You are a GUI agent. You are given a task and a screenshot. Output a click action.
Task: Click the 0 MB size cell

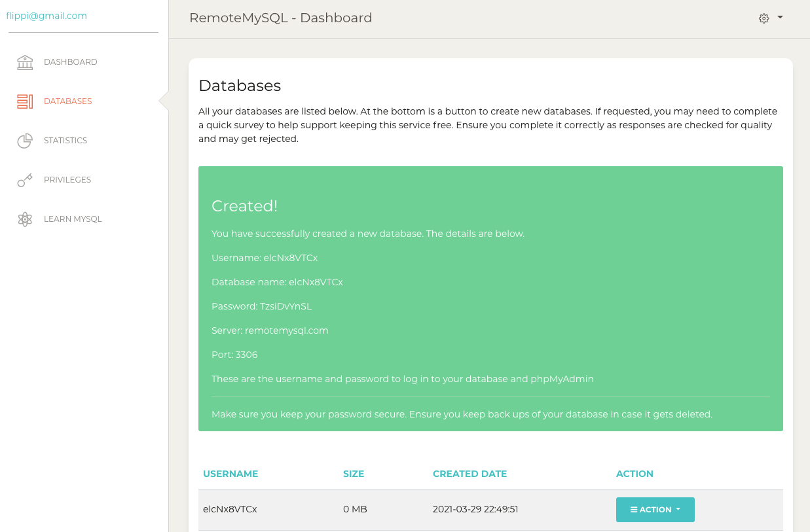[355, 509]
